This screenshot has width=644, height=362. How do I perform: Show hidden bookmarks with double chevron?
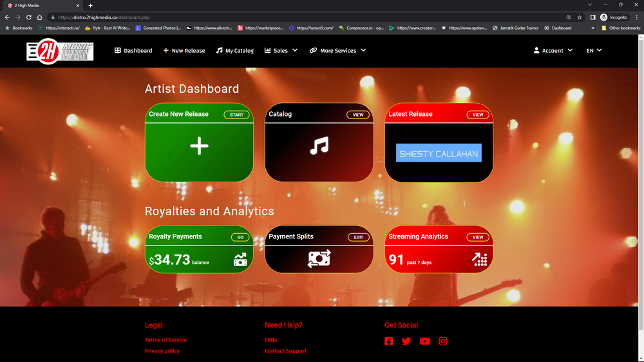[592, 28]
